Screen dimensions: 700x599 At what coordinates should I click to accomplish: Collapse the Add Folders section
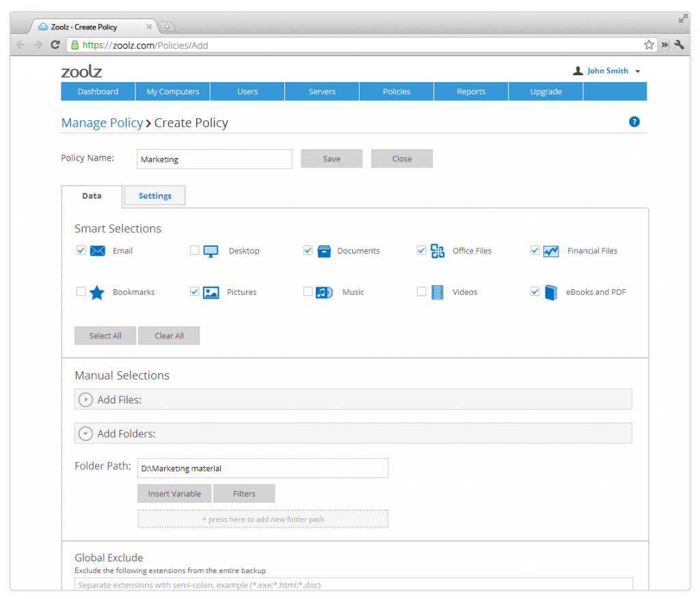coord(85,433)
